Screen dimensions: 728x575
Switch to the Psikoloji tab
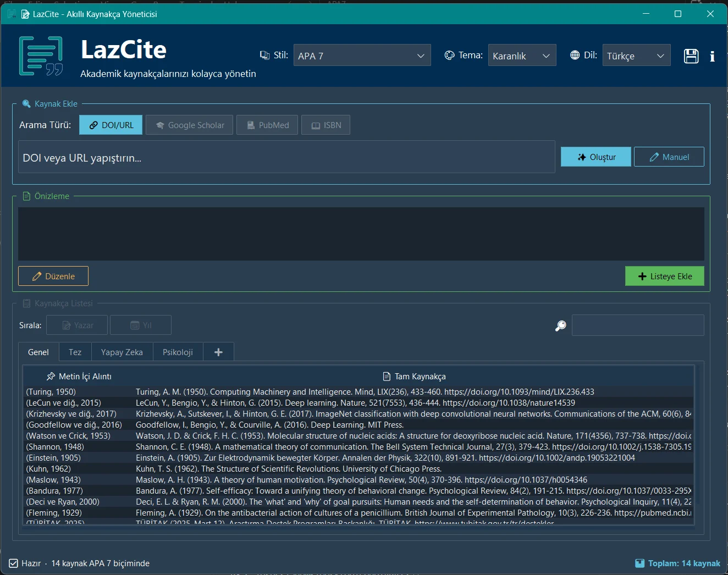point(178,352)
